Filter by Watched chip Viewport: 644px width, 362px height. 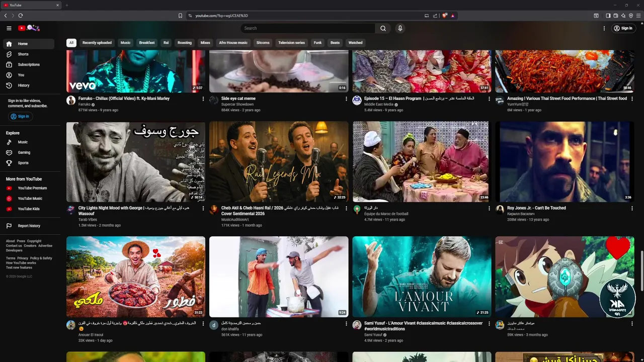pyautogui.click(x=356, y=43)
